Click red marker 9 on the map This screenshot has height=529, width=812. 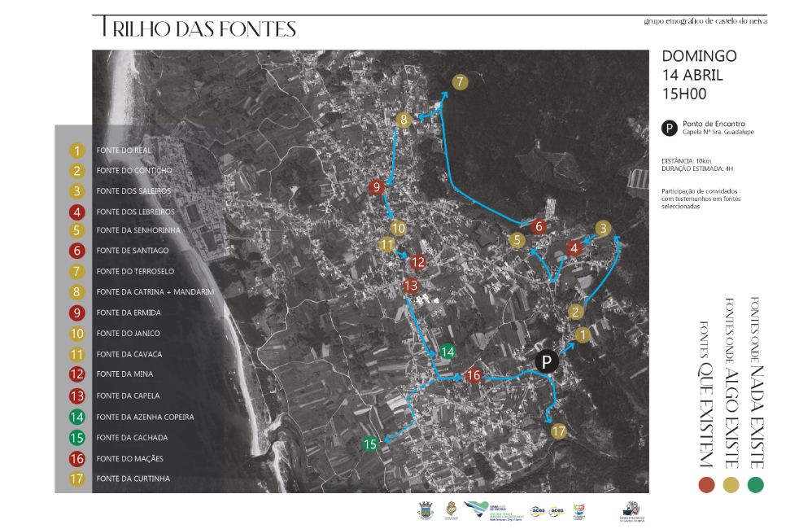pyautogui.click(x=375, y=187)
